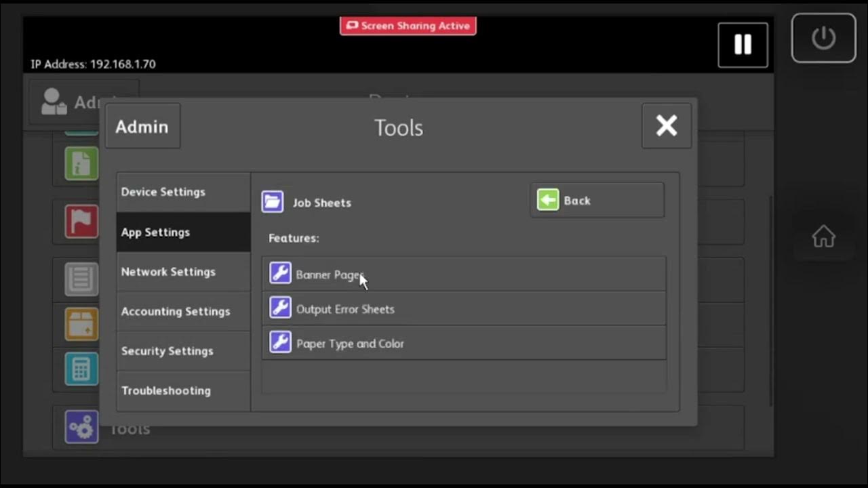The height and width of the screenshot is (488, 868).
Task: Click the green back arrow icon
Action: tap(548, 200)
